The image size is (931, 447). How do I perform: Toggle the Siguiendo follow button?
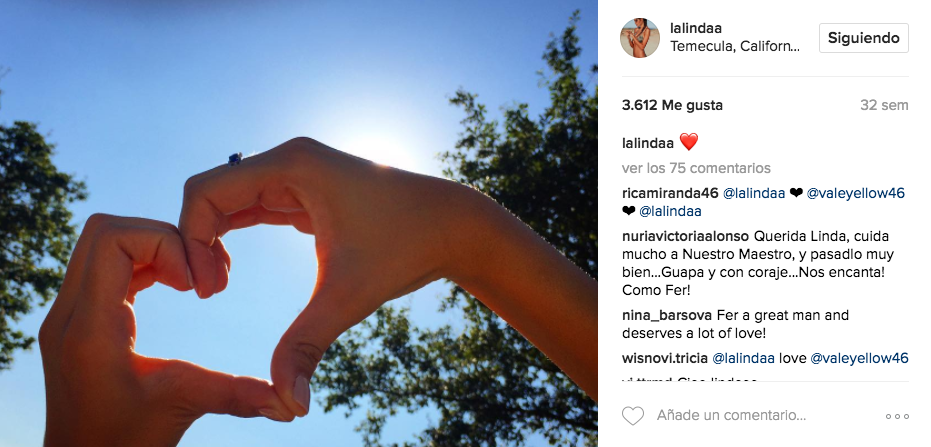[864, 38]
